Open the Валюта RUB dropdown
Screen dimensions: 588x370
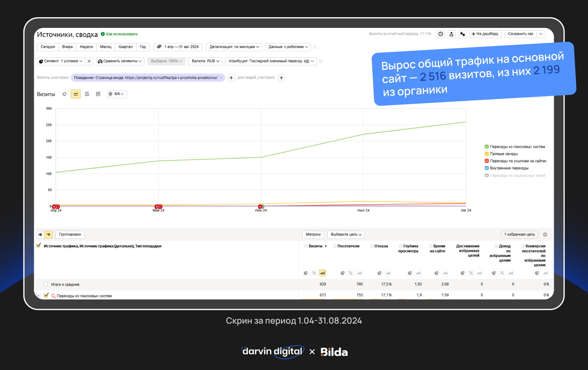205,61
